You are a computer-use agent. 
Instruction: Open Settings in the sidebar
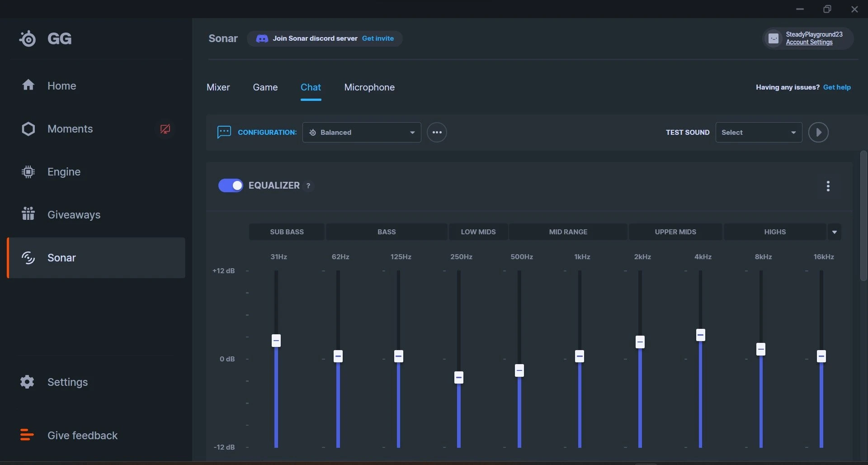[x=96, y=382]
